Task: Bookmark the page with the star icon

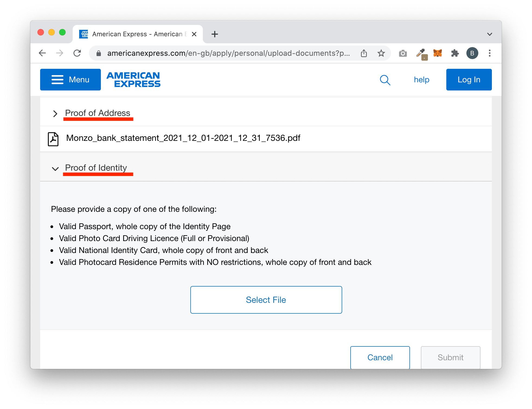Action: pos(381,53)
